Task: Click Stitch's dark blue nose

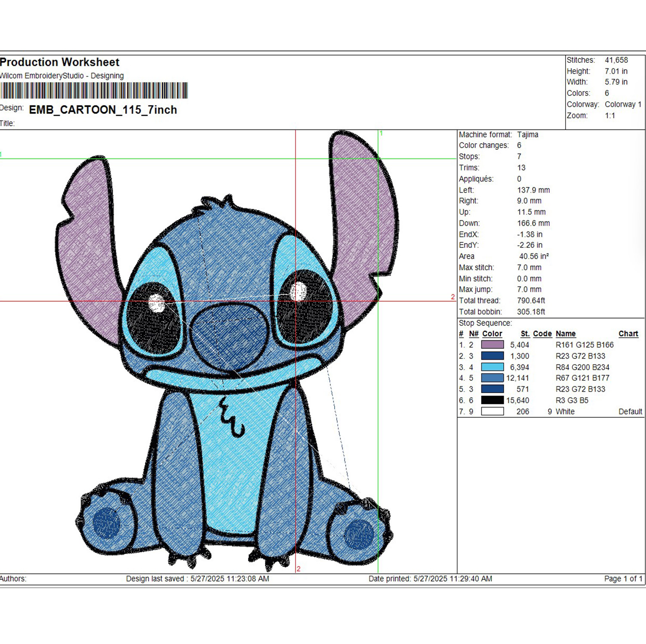Action: (229, 335)
